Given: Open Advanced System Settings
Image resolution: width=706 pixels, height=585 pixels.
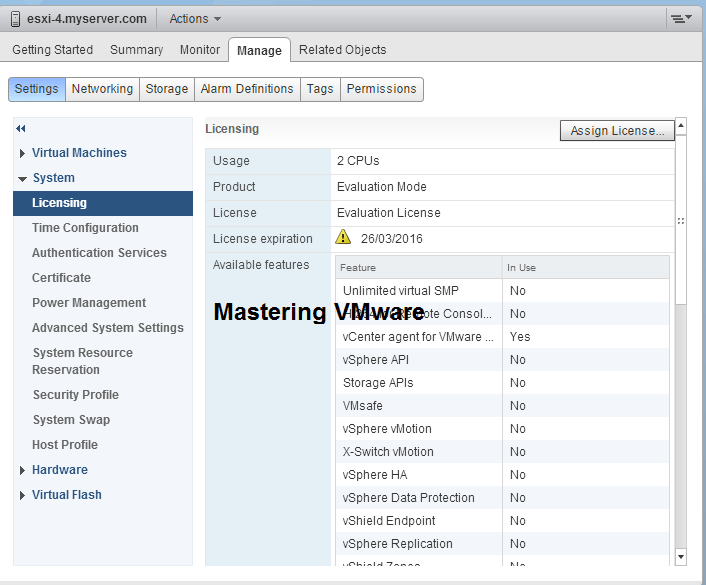Looking at the screenshot, I should (108, 328).
